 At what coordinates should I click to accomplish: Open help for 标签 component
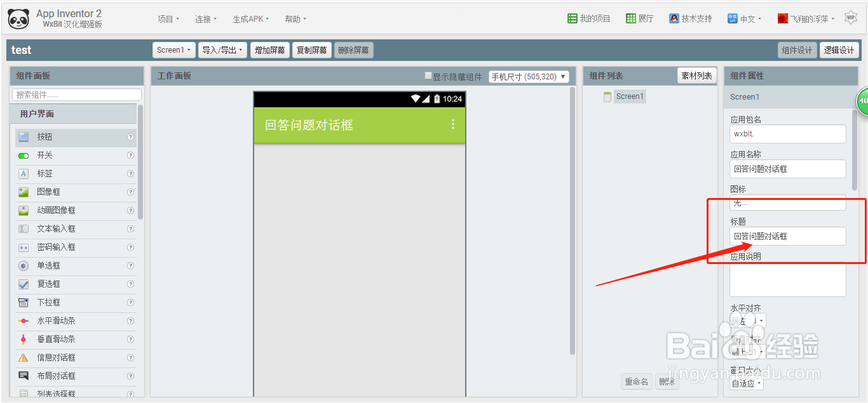(x=130, y=174)
